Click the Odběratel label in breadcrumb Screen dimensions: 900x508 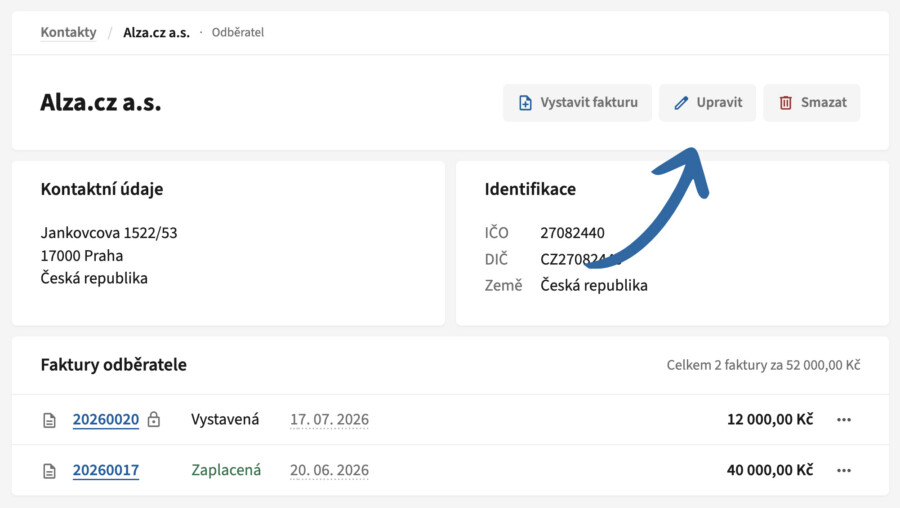click(238, 32)
